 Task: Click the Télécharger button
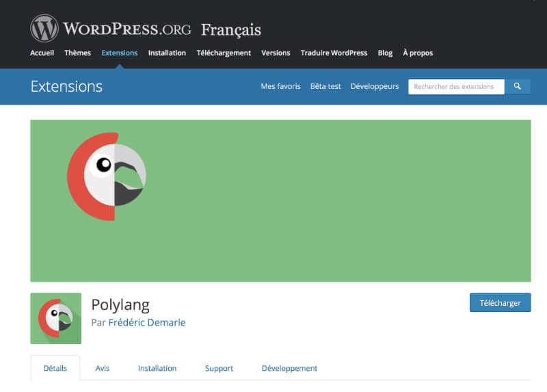pyautogui.click(x=501, y=302)
